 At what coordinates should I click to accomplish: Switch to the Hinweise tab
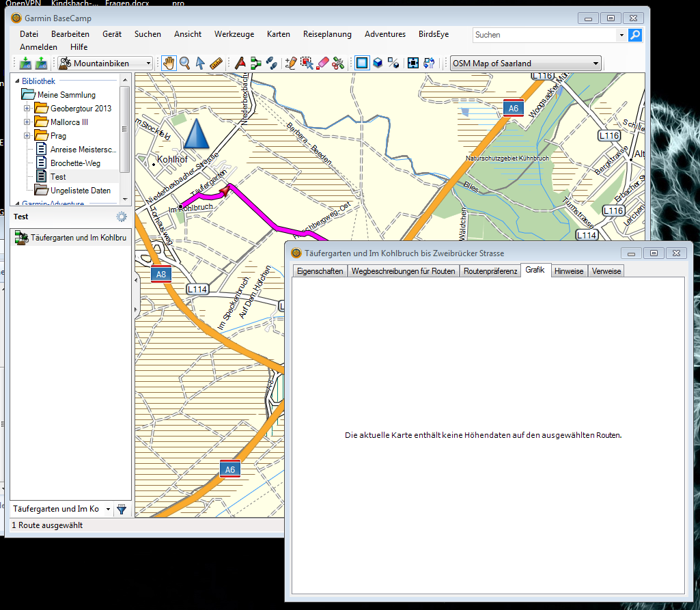tap(569, 271)
